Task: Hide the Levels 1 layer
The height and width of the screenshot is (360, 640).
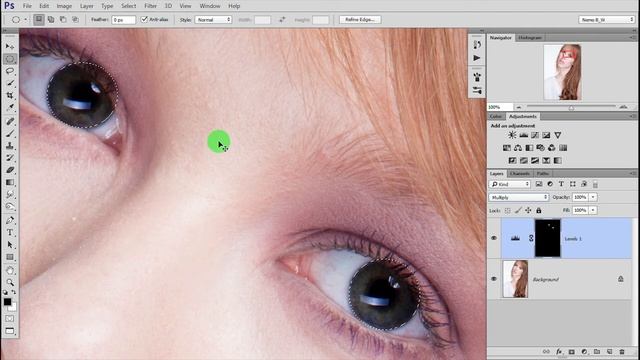Action: point(494,238)
